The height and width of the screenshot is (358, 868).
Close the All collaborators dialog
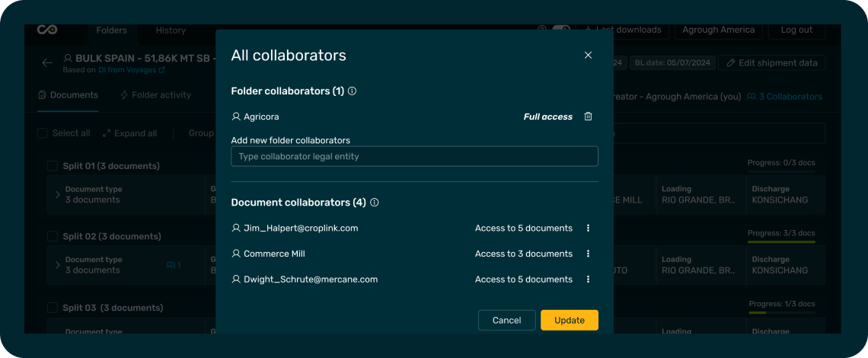tap(588, 56)
